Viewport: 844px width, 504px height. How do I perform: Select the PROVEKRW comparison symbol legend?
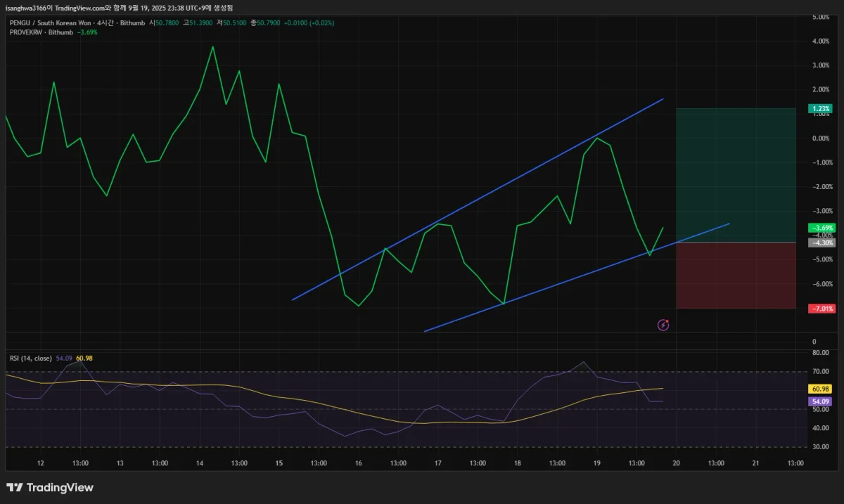click(37, 32)
